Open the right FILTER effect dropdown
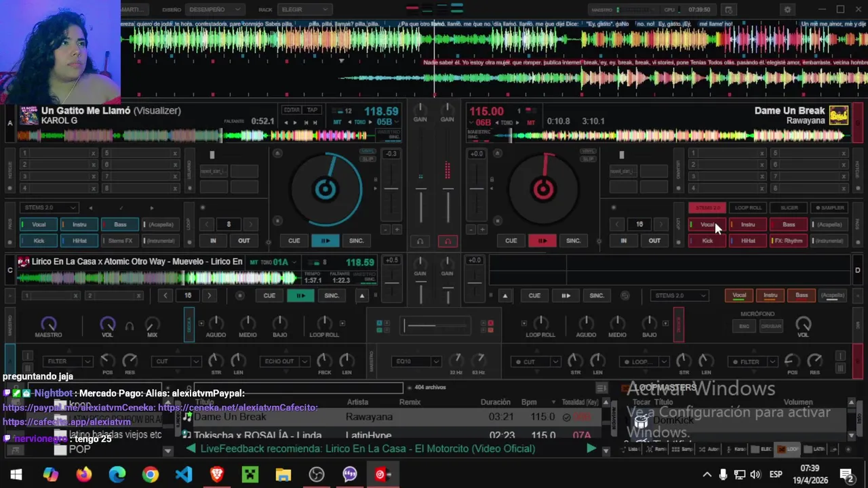The width and height of the screenshot is (868, 488). 754,361
